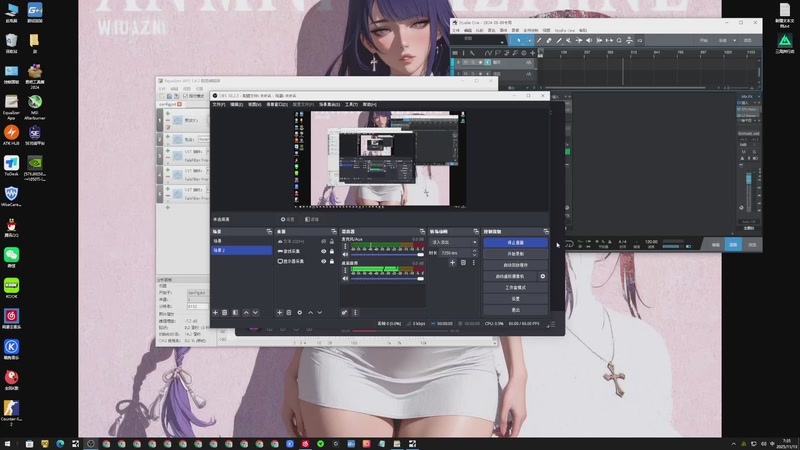Select Eraser tool in Studio One toolbar
Viewport: 800px width, 450px height.
[x=549, y=40]
